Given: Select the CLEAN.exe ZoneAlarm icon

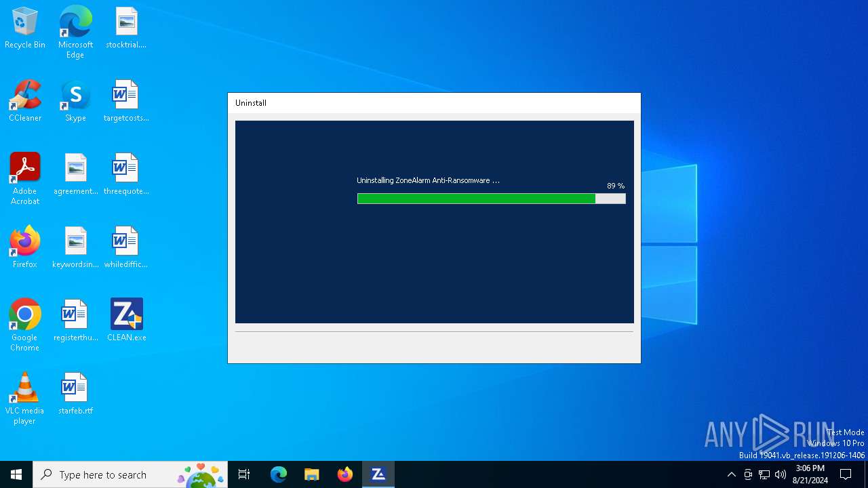Looking at the screenshot, I should [x=126, y=321].
